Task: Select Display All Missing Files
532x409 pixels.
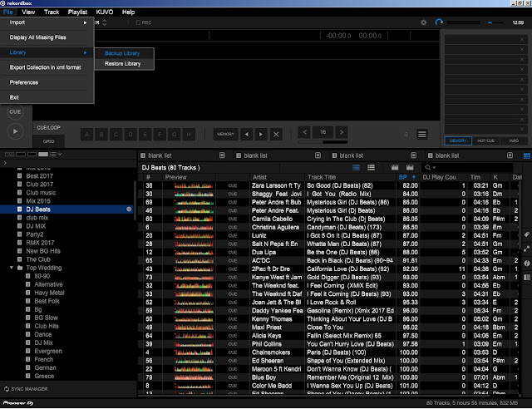Action: coord(47,37)
